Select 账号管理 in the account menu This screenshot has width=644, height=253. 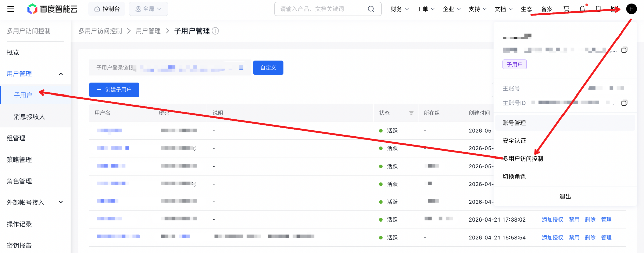coord(565,123)
